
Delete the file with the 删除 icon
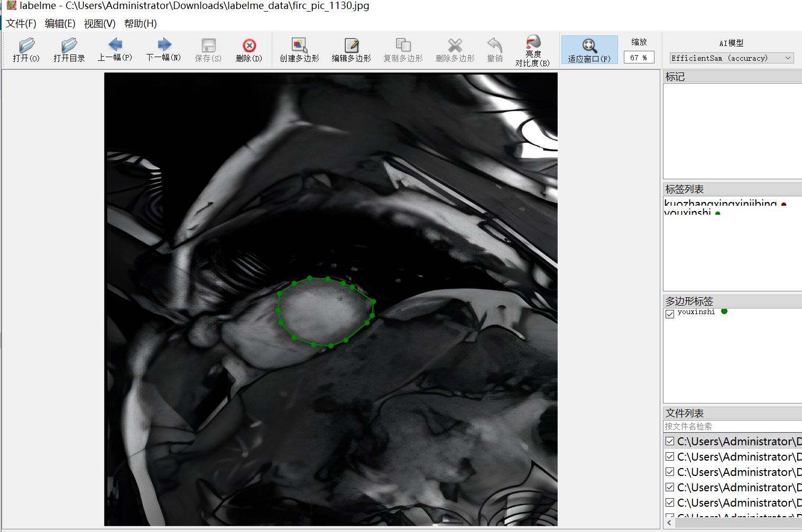coord(249,50)
